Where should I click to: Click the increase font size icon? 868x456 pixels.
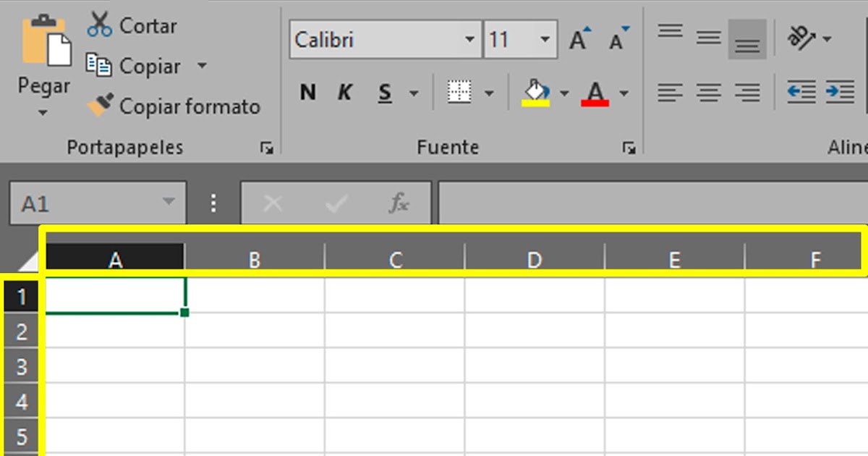(577, 40)
